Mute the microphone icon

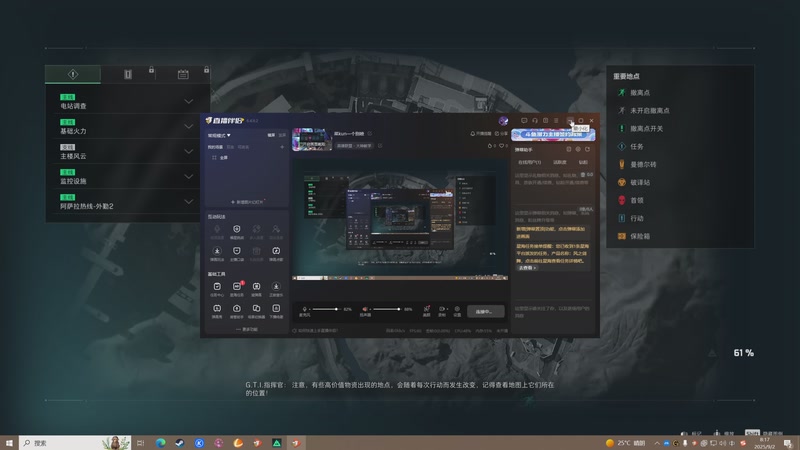[x=305, y=309]
